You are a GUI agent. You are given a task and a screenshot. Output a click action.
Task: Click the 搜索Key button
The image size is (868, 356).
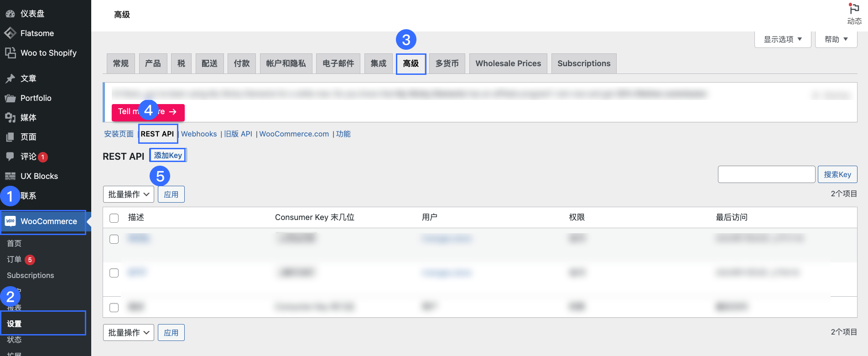tap(837, 174)
